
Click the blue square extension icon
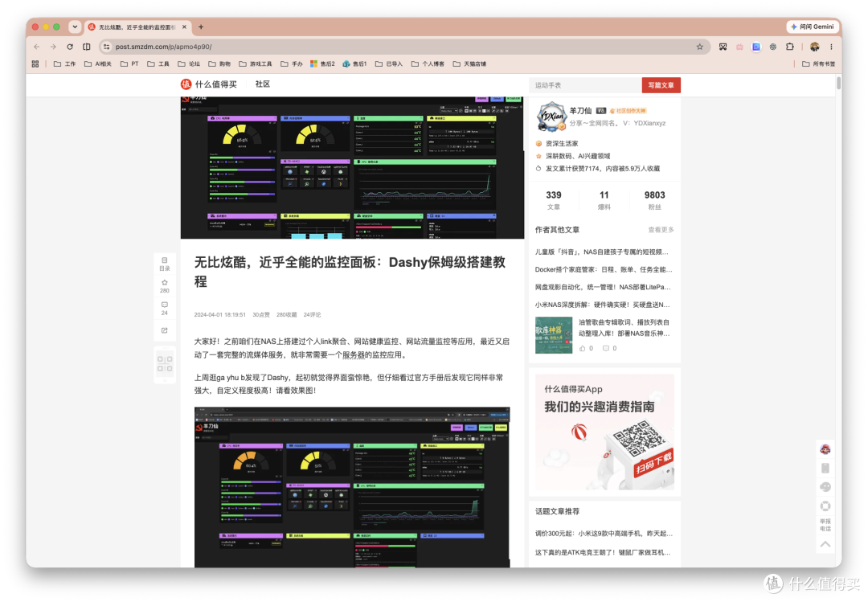coord(756,47)
